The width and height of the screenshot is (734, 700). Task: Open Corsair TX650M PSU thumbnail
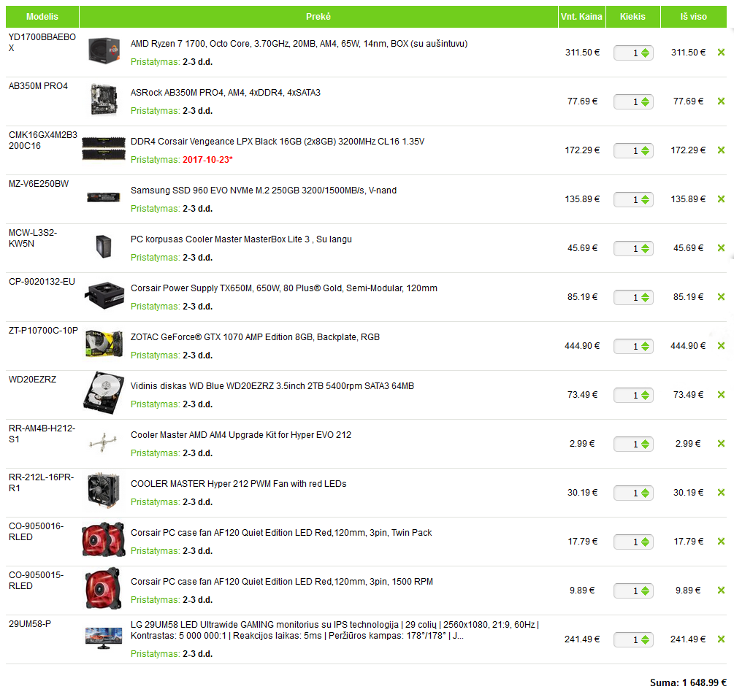104,295
